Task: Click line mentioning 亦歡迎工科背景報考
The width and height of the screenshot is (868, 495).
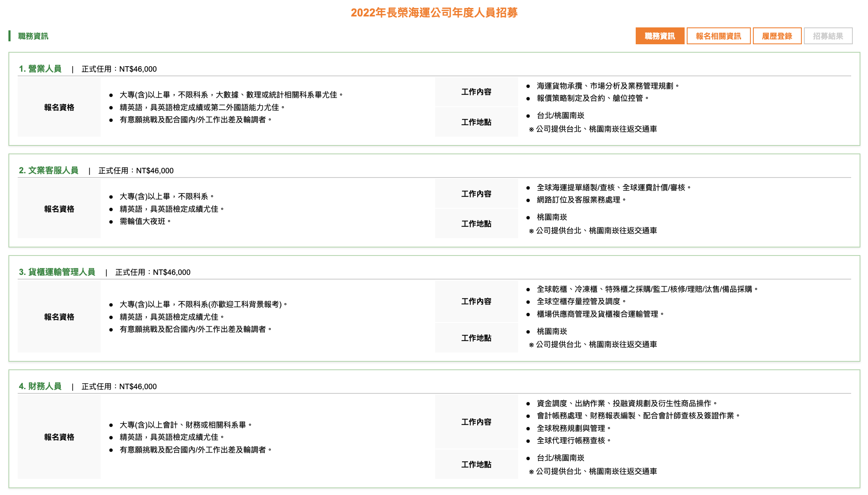Action: coord(203,304)
